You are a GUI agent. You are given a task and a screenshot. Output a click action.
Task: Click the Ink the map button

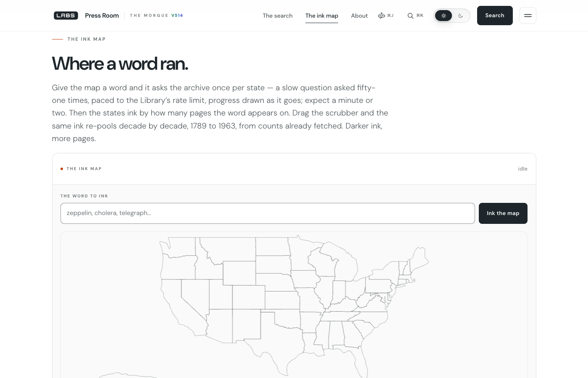503,213
